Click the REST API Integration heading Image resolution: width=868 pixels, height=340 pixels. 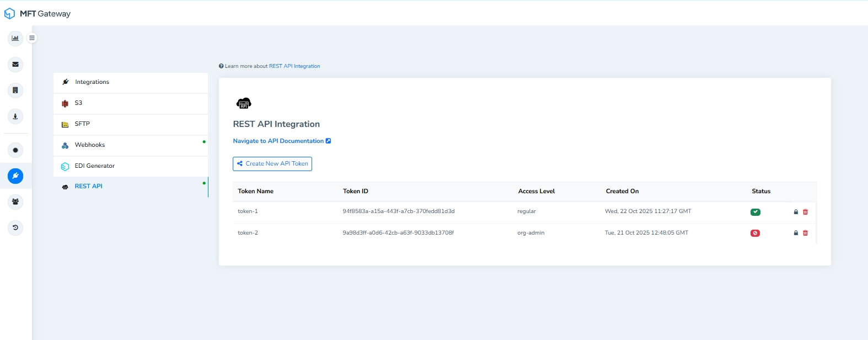276,124
